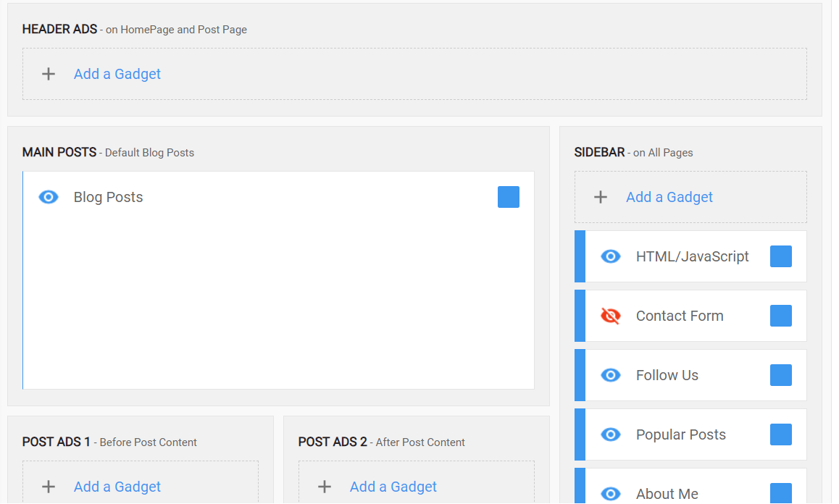Click the plus icon in Post Ads 1

[49, 487]
